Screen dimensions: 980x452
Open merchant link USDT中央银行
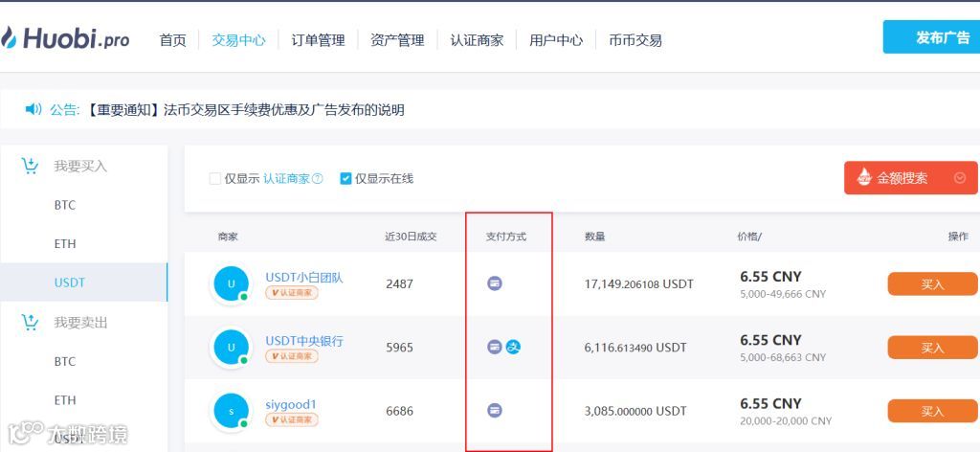pos(304,341)
